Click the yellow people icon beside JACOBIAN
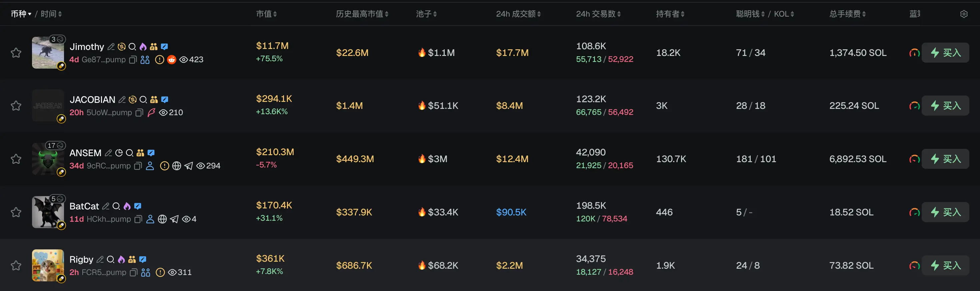Screen dimensions: 980x291 154,100
